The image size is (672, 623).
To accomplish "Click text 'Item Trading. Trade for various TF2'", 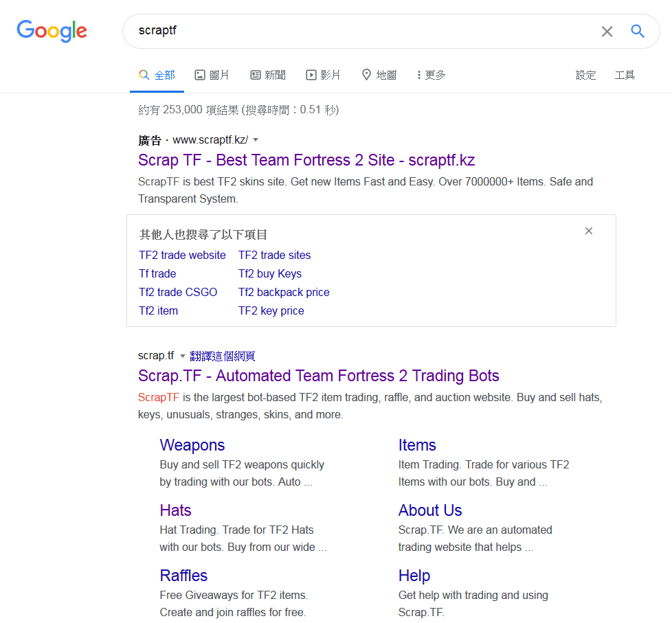I will coord(484,465).
